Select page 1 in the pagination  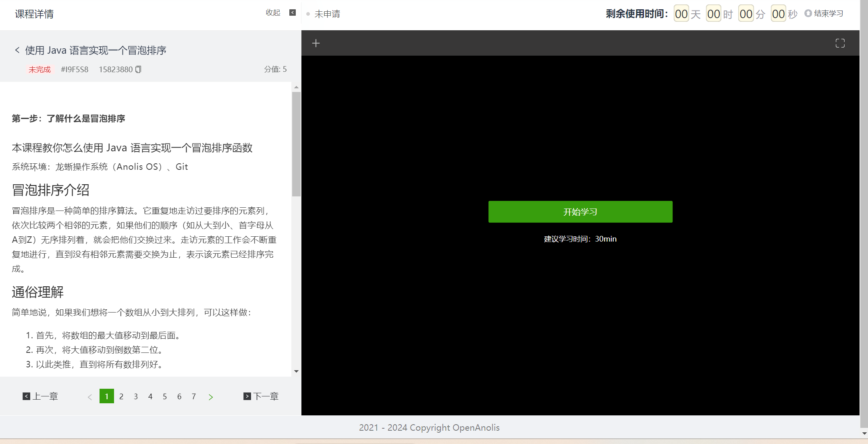pyautogui.click(x=107, y=396)
